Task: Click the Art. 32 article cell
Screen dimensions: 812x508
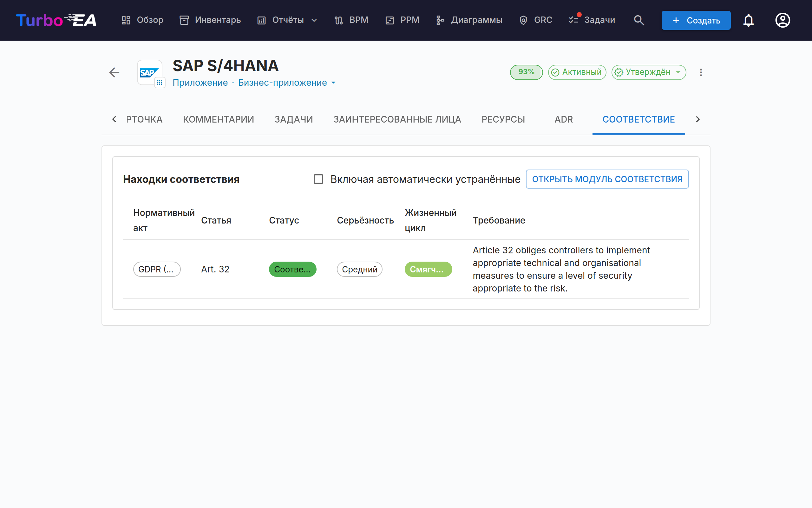Action: pos(215,269)
